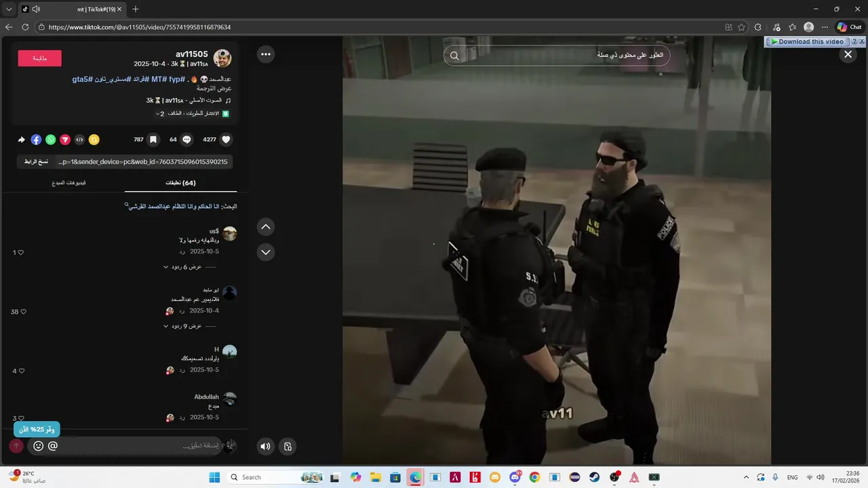868x488 pixels.
Task: Switch to the creator videos tab
Action: click(x=69, y=183)
